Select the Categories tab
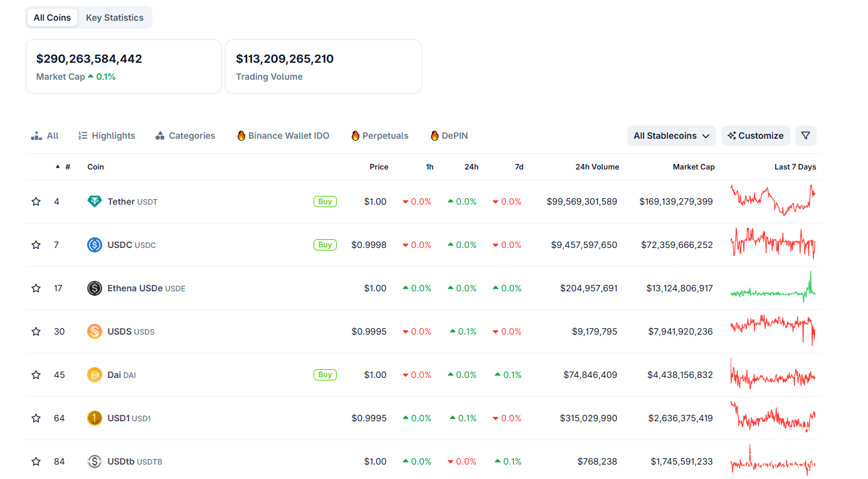 pos(185,136)
